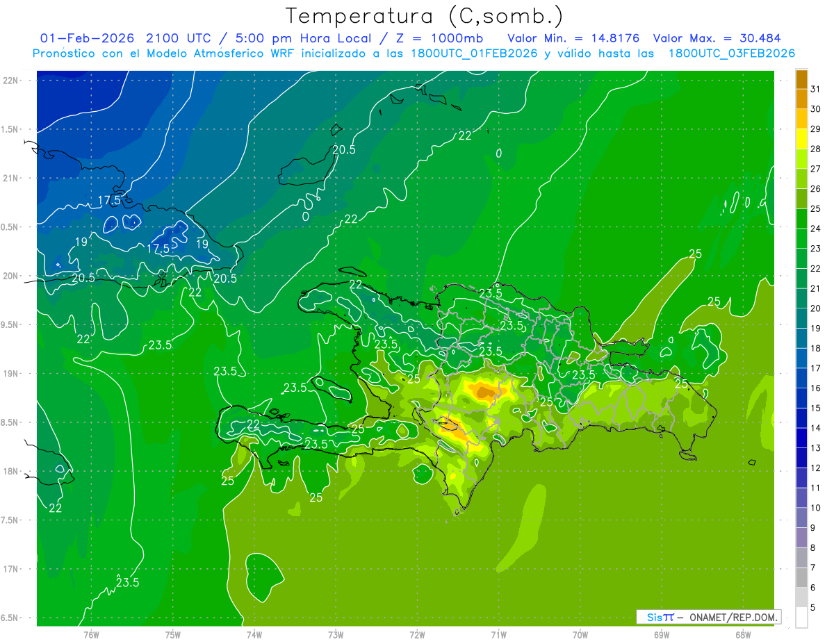Click the colorbar legend value 11
Screen dimensions: 834x644
point(816,488)
